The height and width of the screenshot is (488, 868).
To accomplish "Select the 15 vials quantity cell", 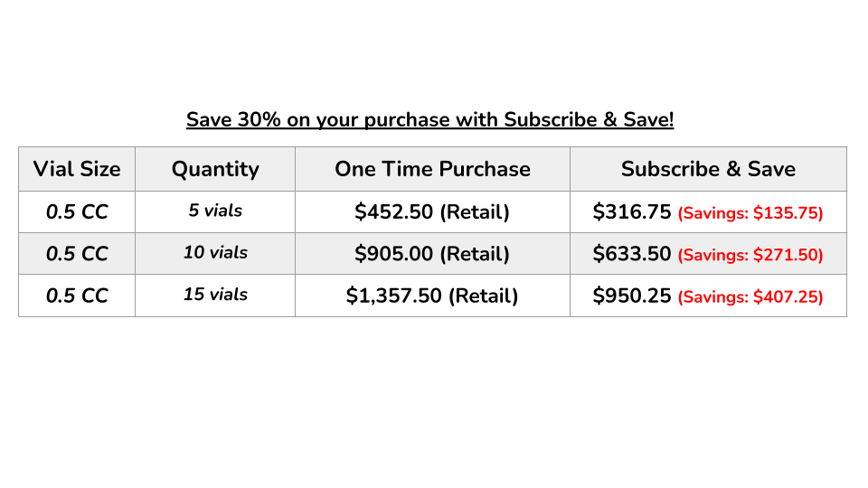I will pos(215,295).
